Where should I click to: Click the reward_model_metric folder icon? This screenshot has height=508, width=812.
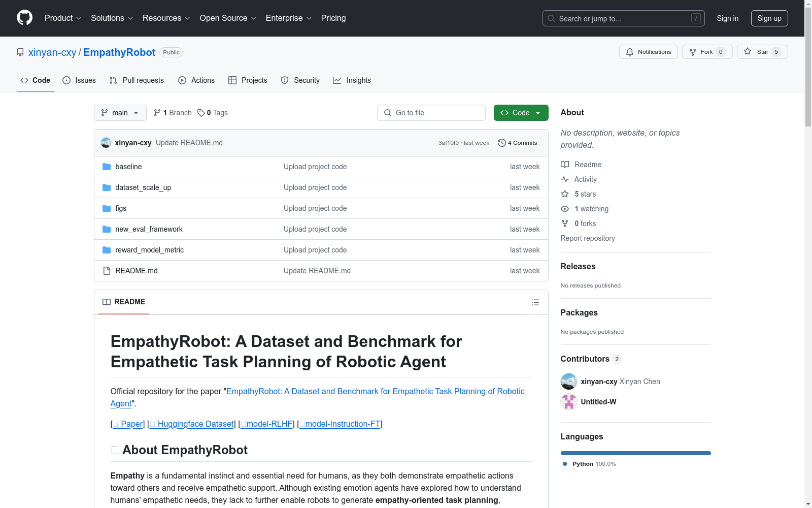pyautogui.click(x=107, y=250)
